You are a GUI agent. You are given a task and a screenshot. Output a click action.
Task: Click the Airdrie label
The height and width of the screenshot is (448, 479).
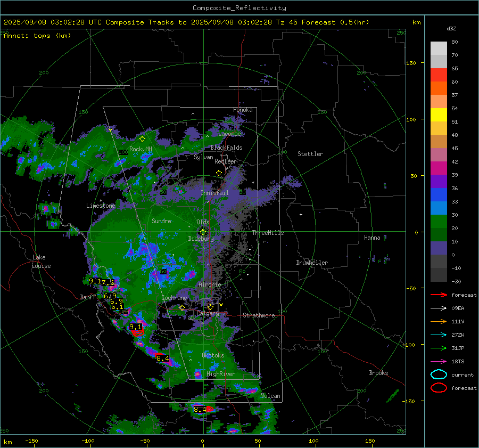click(x=210, y=284)
